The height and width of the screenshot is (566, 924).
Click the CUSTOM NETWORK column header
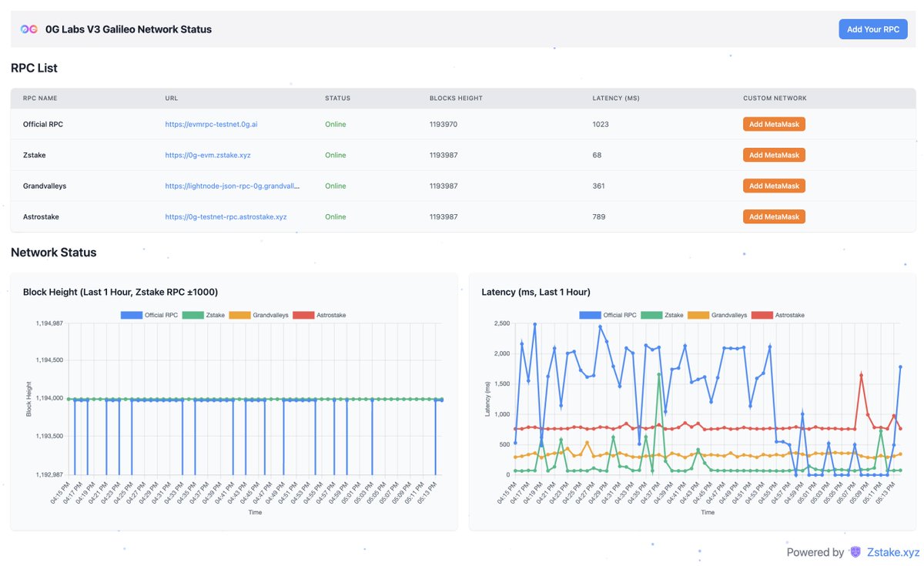(x=775, y=99)
